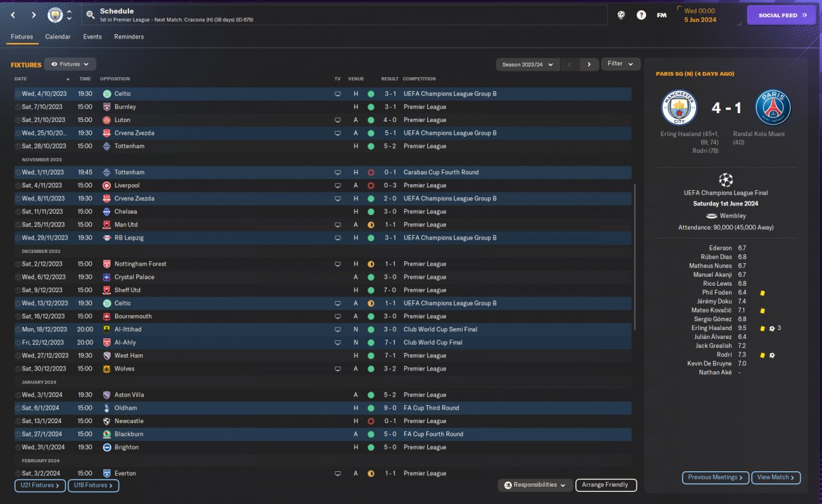Click the RB Leipzig club badge
The width and height of the screenshot is (822, 504).
pos(107,238)
